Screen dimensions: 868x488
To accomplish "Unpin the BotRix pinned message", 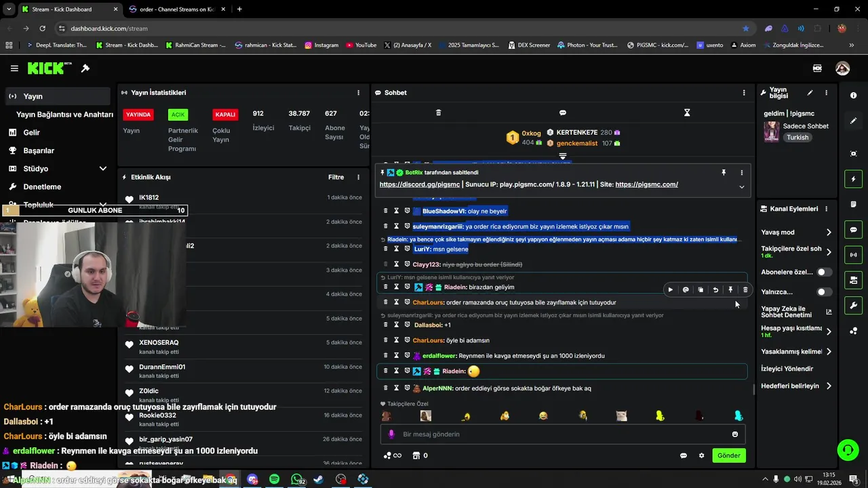I will [x=724, y=173].
